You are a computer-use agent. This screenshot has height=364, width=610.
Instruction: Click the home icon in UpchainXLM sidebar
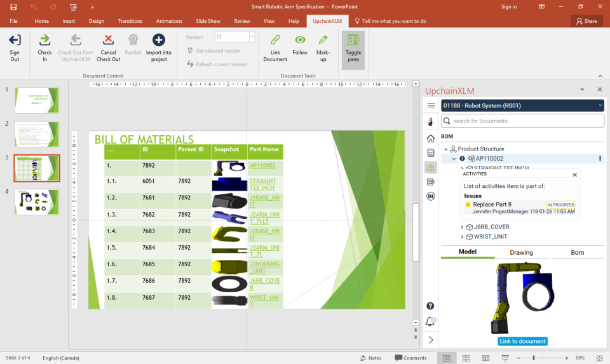[x=431, y=138]
